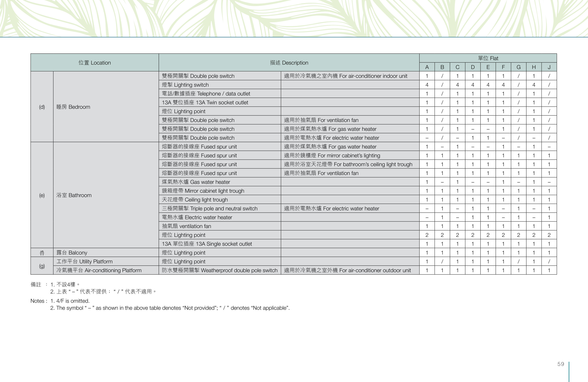Screen dimensions: 588x382
Task: Select the 浴室 Bathroom location cell
Action: pyautogui.click(x=106, y=195)
